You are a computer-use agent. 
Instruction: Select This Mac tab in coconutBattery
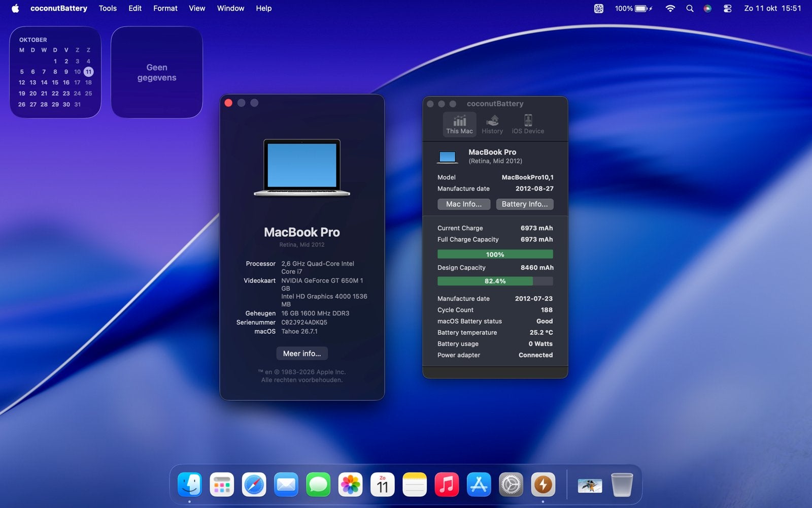[459, 124]
